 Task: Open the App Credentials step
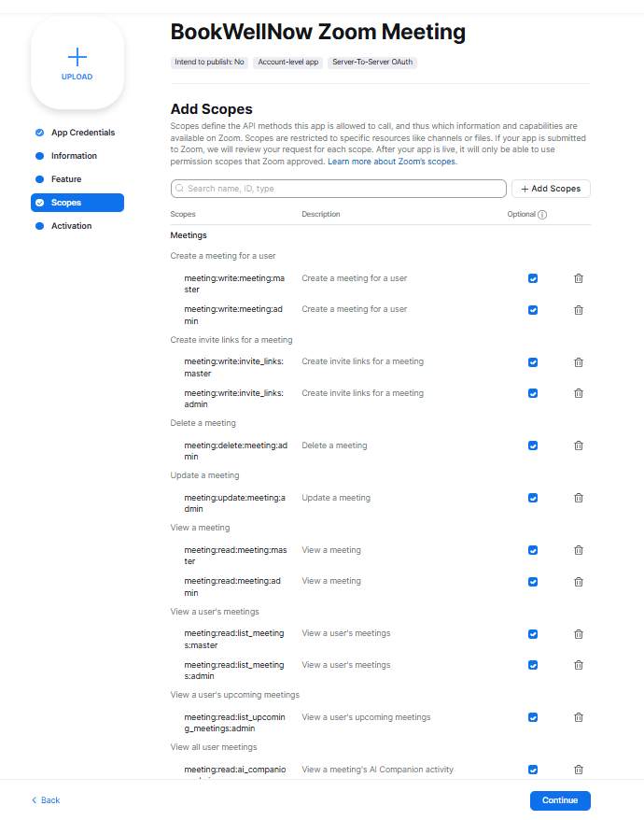77,133
